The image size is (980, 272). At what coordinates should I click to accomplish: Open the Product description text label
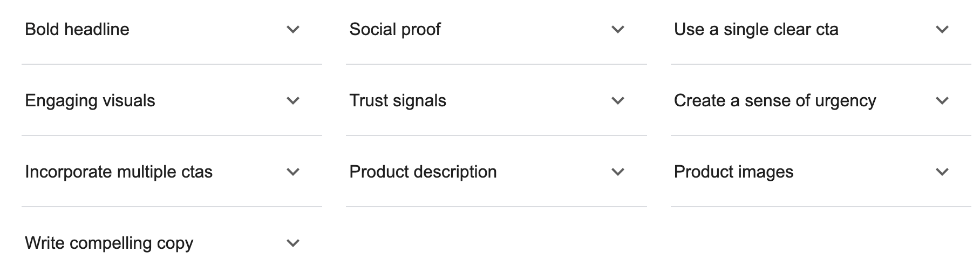[423, 172]
